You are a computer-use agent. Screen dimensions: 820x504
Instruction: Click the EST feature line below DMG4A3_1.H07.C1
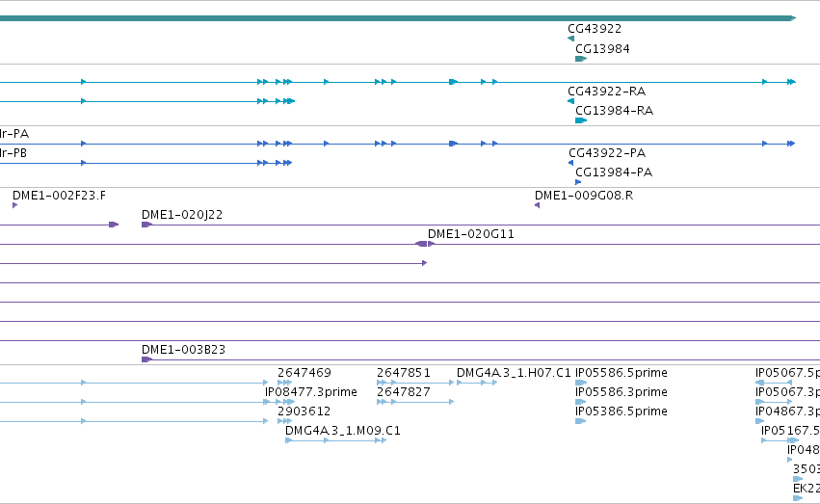tap(477, 383)
